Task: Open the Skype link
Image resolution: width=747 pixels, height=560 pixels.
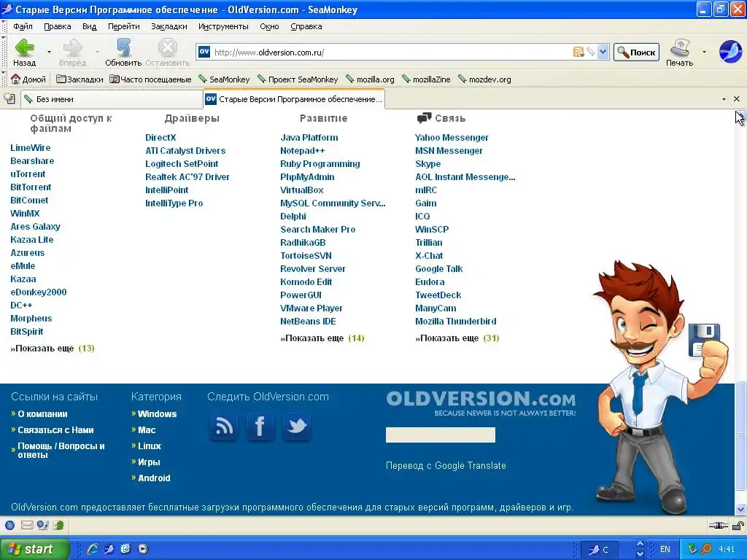Action: point(427,164)
